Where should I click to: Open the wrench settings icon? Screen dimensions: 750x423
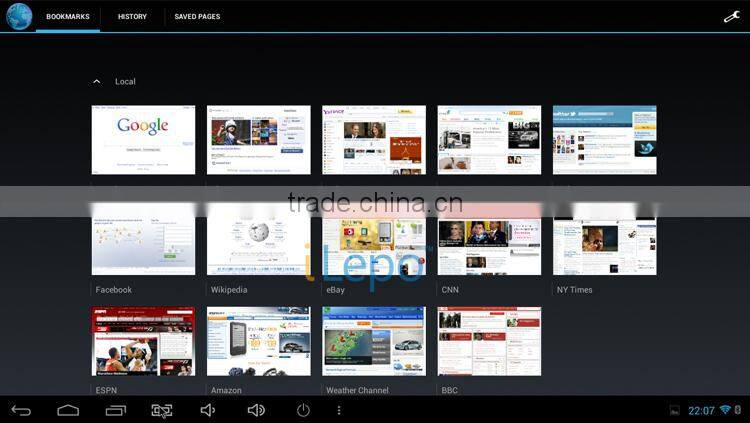pos(732,16)
